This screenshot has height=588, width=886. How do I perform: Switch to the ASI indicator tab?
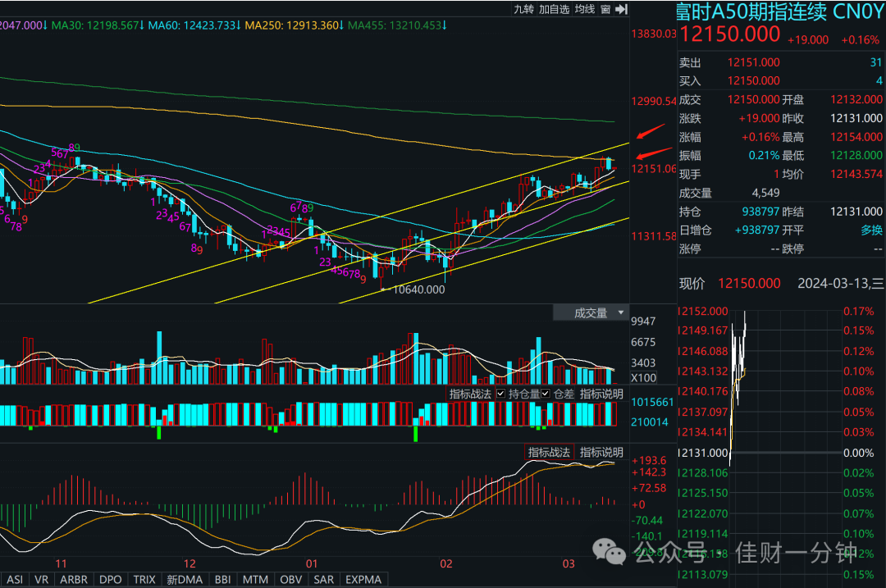[x=16, y=580]
